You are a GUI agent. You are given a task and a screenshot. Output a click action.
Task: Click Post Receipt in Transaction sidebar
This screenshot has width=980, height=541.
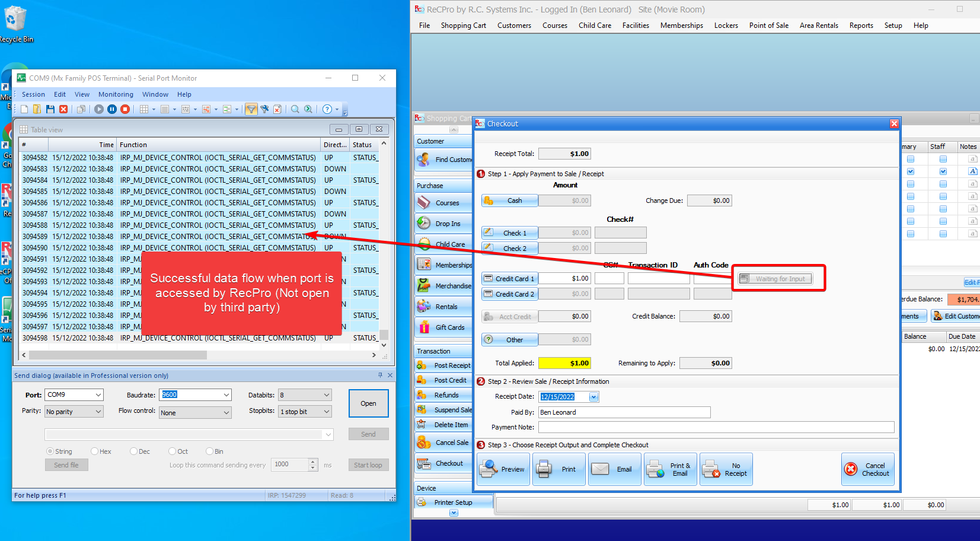(x=444, y=365)
